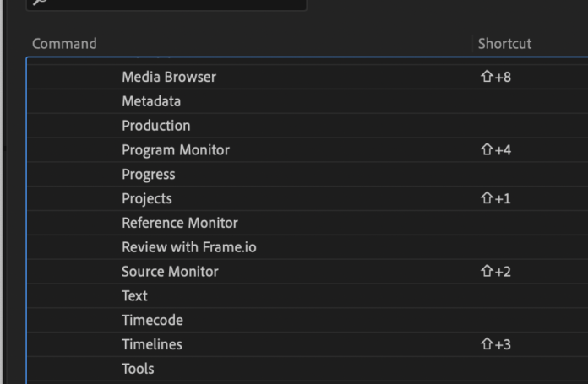The height and width of the screenshot is (384, 588).
Task: Select the Program Monitor command
Action: pyautogui.click(x=176, y=150)
